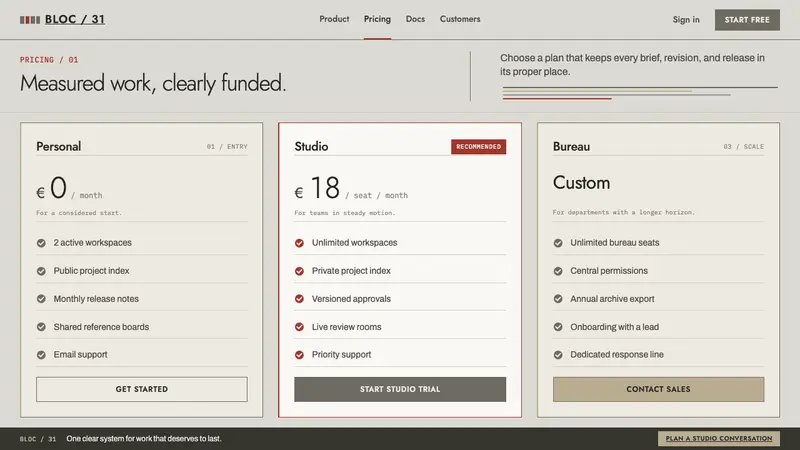Image resolution: width=800 pixels, height=450 pixels.
Task: Click the € 0 price figure
Action: [52, 188]
